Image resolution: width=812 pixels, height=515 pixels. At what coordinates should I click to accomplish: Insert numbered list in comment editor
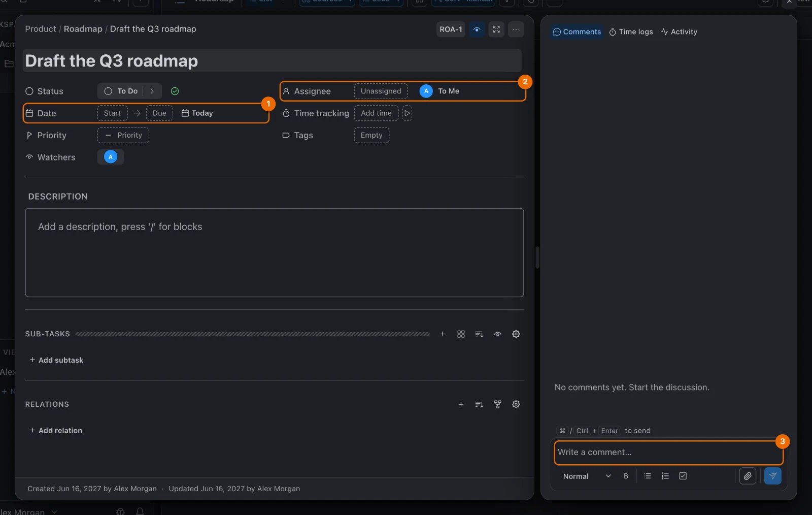(x=665, y=476)
